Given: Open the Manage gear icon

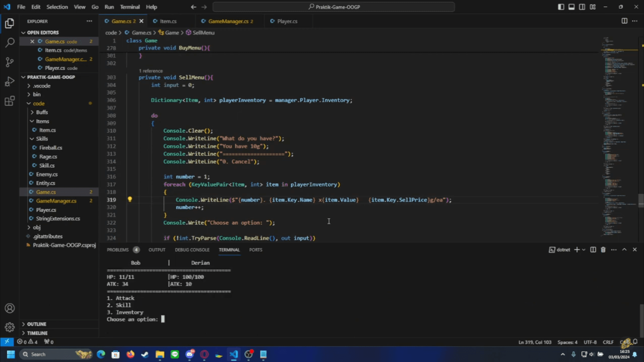Looking at the screenshot, I should pyautogui.click(x=9, y=327).
